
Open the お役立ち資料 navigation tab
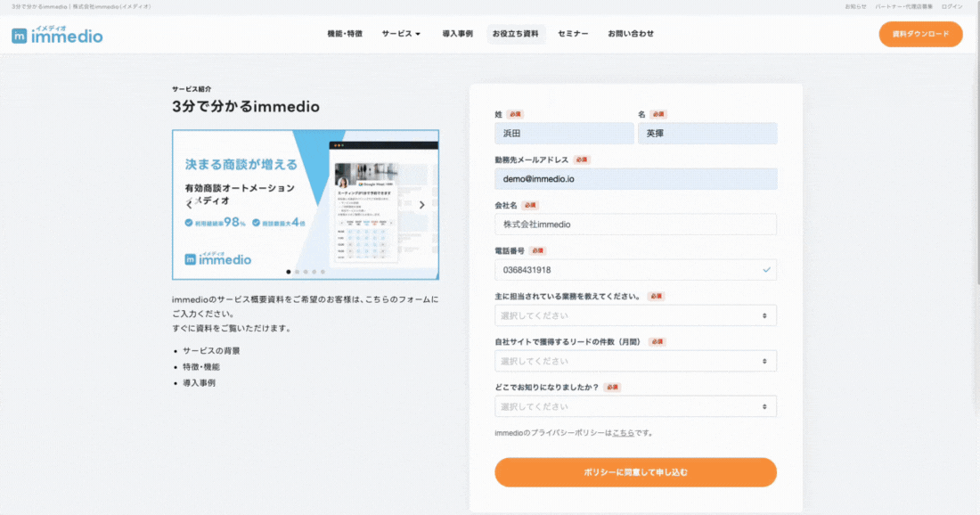(x=516, y=34)
